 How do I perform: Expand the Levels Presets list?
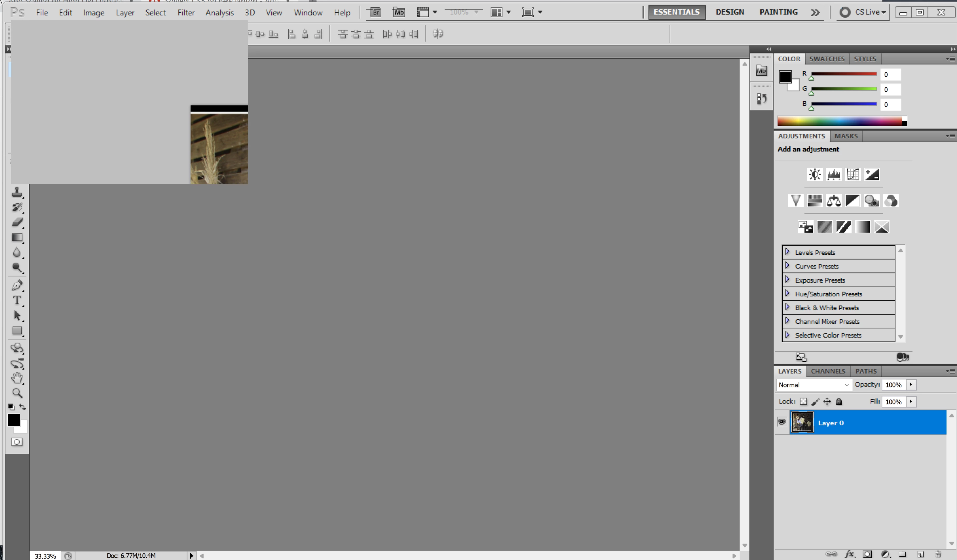pos(787,252)
